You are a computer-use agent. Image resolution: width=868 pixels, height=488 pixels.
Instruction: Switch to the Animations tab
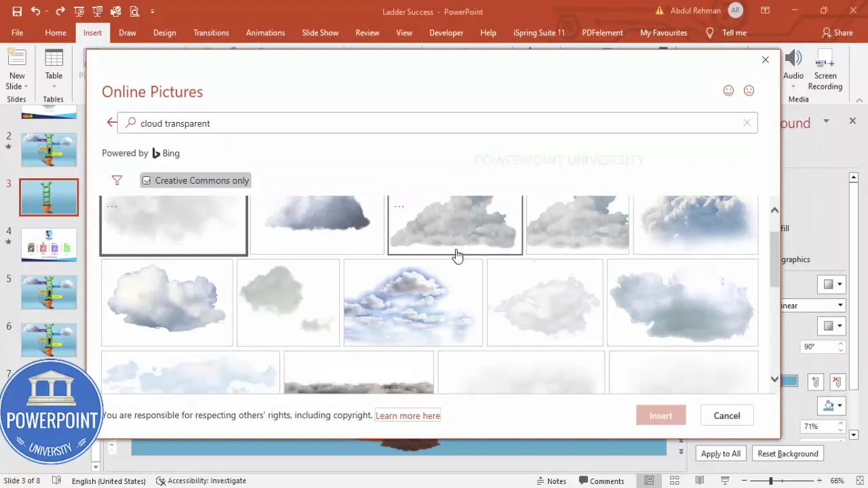pos(265,33)
